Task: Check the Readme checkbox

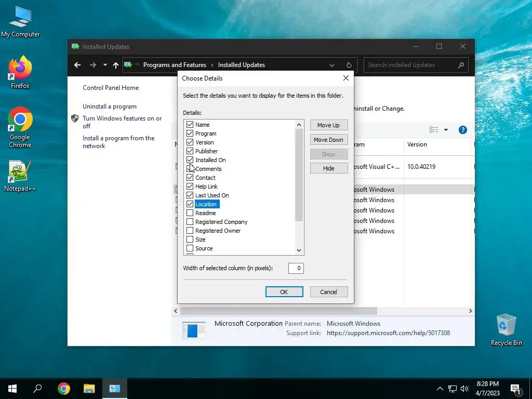Action: (190, 212)
